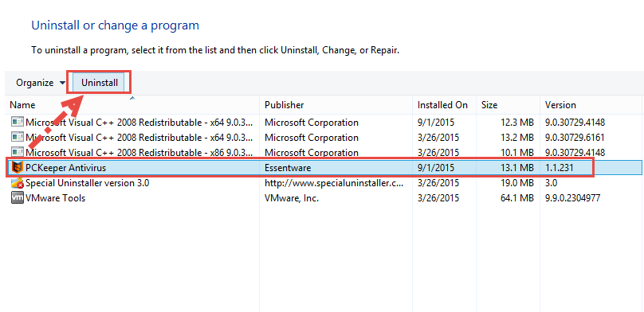Click the VMware Tools program icon

point(18,198)
